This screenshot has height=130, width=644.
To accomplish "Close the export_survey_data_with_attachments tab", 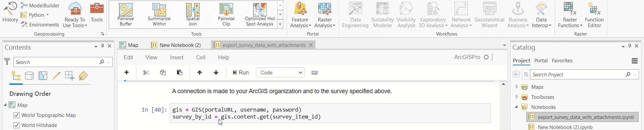I will (x=311, y=45).
